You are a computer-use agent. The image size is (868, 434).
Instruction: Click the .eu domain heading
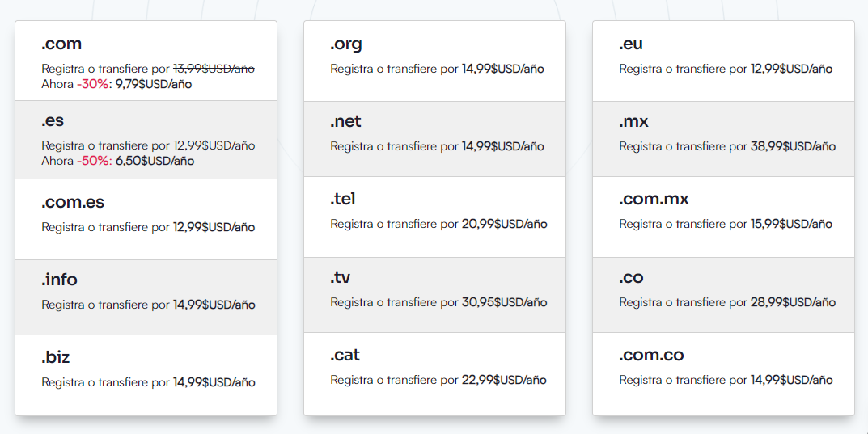631,44
